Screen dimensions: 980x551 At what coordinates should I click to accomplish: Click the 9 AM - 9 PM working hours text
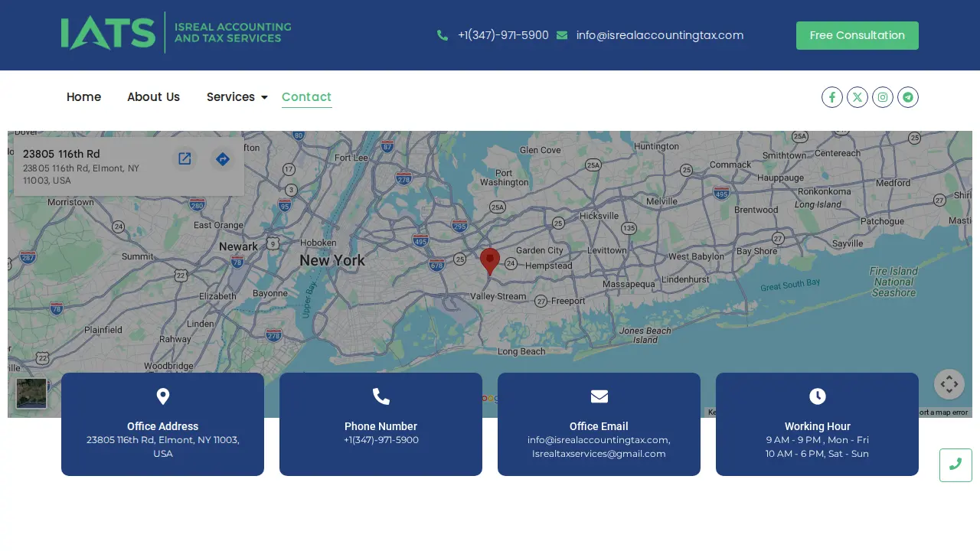point(818,440)
